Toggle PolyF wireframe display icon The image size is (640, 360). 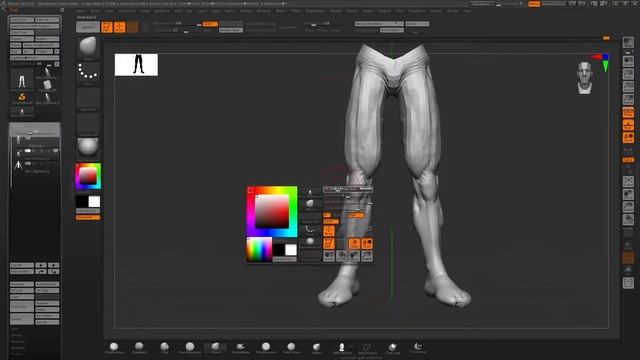click(x=628, y=233)
